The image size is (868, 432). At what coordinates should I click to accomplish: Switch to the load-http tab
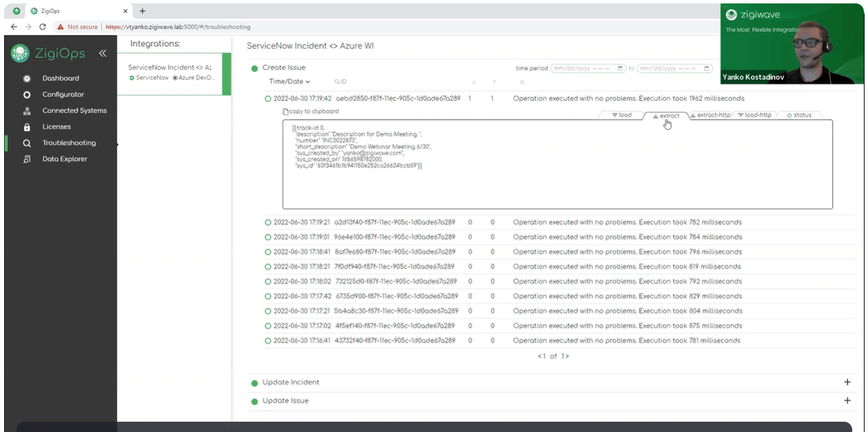coord(755,115)
